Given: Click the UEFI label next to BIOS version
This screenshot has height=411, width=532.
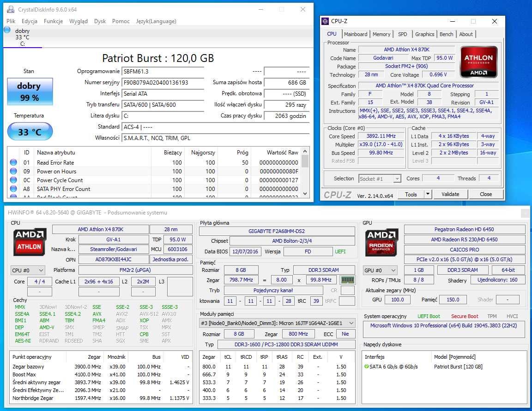Looking at the screenshot, I should (x=340, y=252).
